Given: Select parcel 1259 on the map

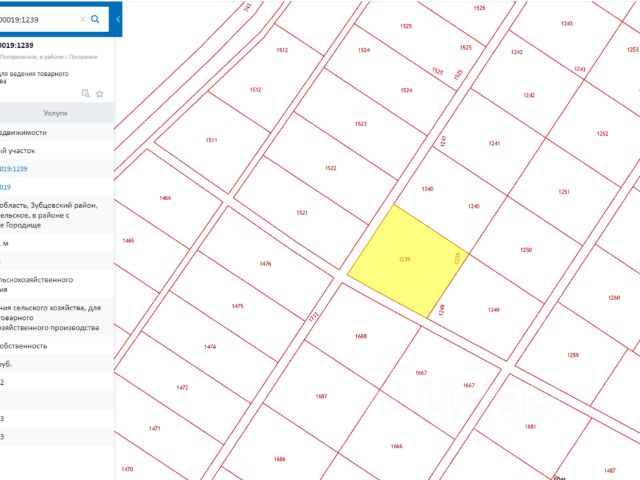Looking at the screenshot, I should pos(573,355).
